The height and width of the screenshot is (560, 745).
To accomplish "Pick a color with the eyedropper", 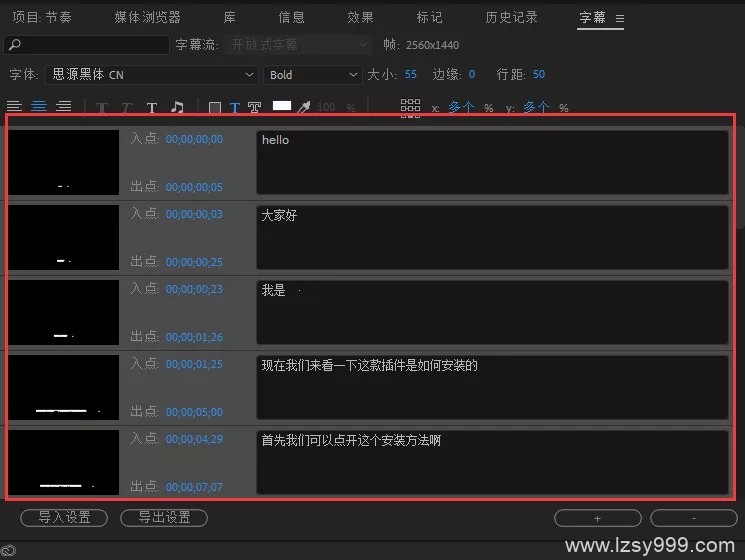I will (305, 107).
